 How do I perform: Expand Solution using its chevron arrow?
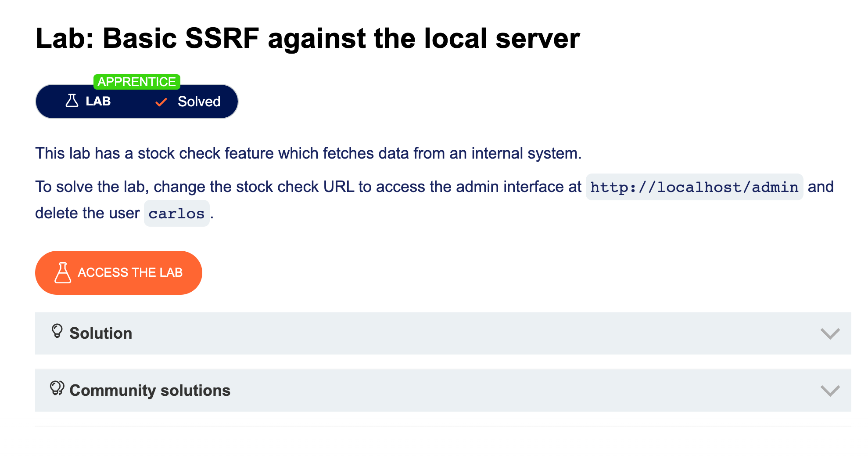pyautogui.click(x=830, y=333)
